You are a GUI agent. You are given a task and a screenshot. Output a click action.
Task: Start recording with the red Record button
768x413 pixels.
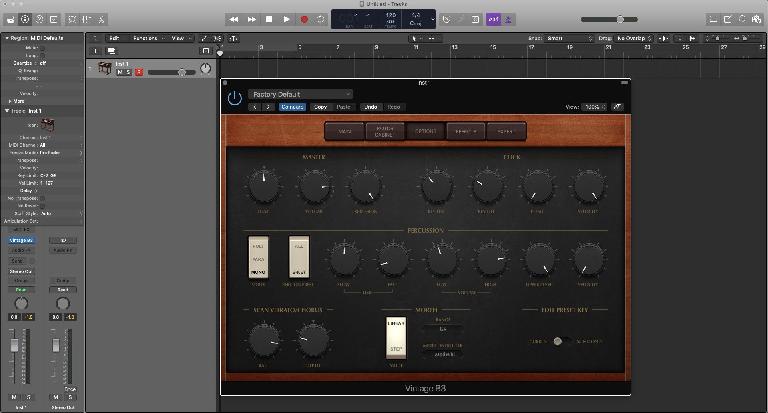[304, 20]
